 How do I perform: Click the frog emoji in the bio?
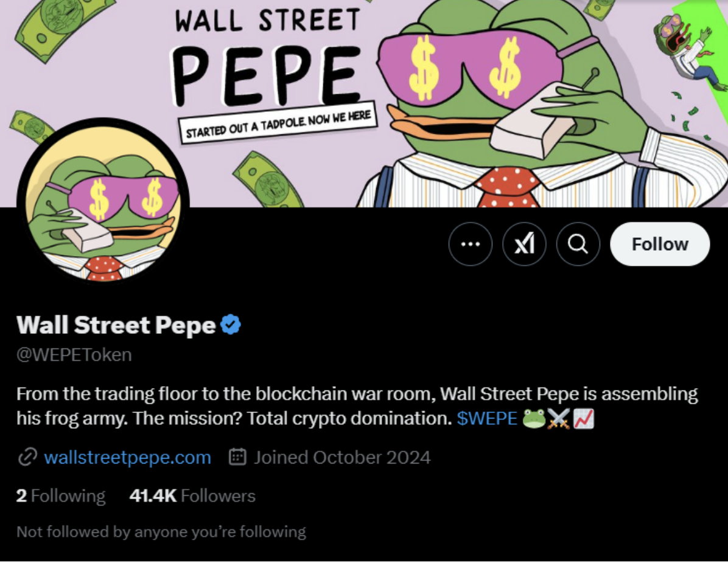(533, 418)
